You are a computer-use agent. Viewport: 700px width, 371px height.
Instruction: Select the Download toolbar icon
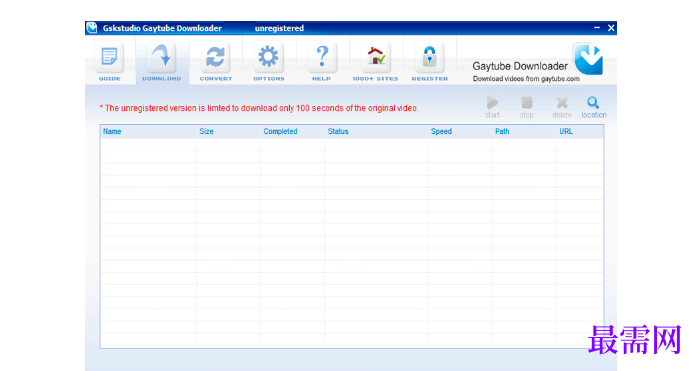pos(162,58)
